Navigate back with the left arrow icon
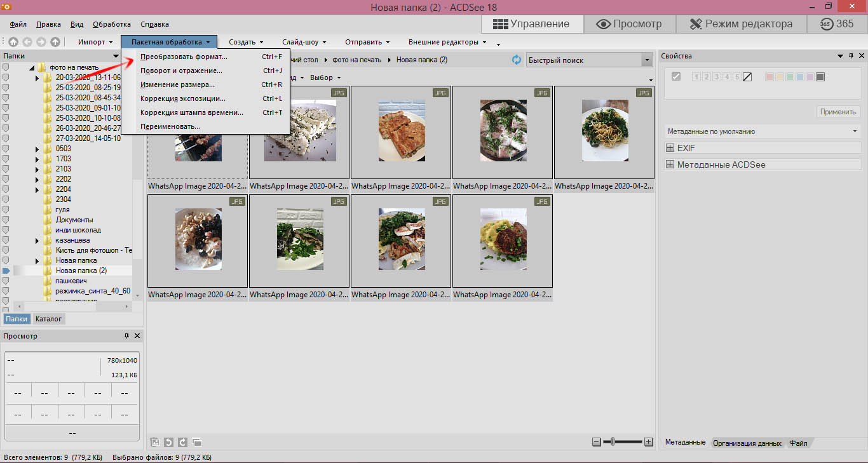 (x=27, y=42)
